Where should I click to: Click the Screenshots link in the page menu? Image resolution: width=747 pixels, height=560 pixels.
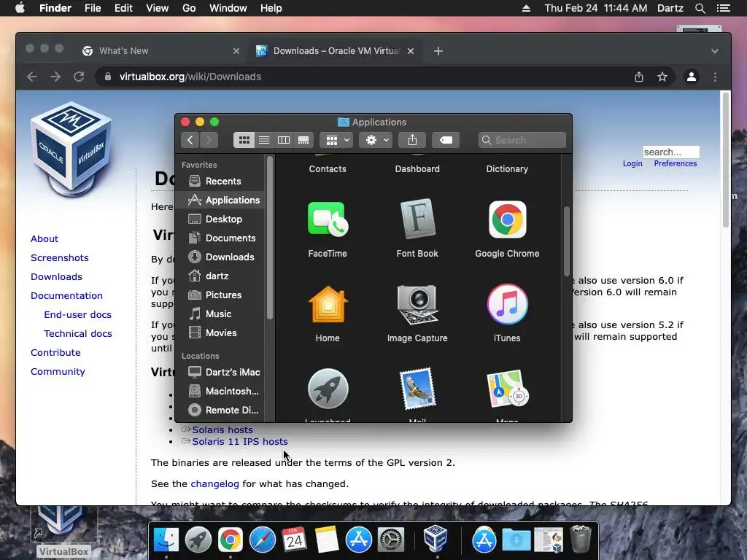pos(60,257)
